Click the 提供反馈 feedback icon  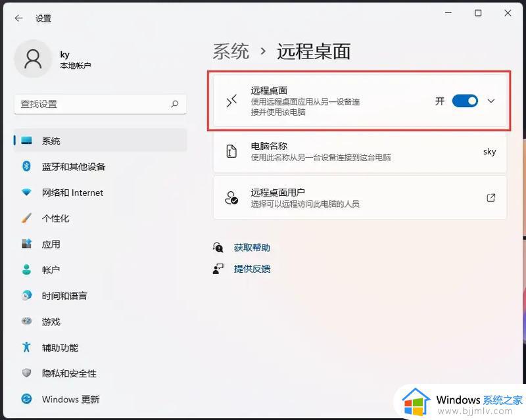pyautogui.click(x=218, y=269)
